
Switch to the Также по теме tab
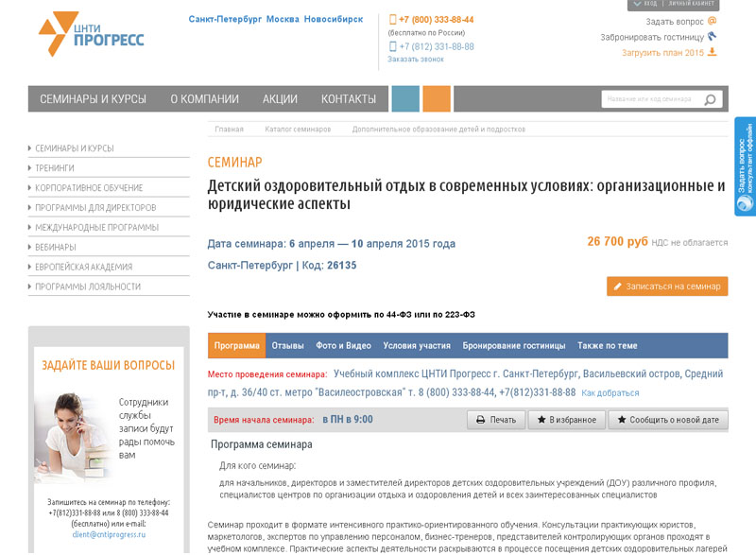pyautogui.click(x=608, y=345)
